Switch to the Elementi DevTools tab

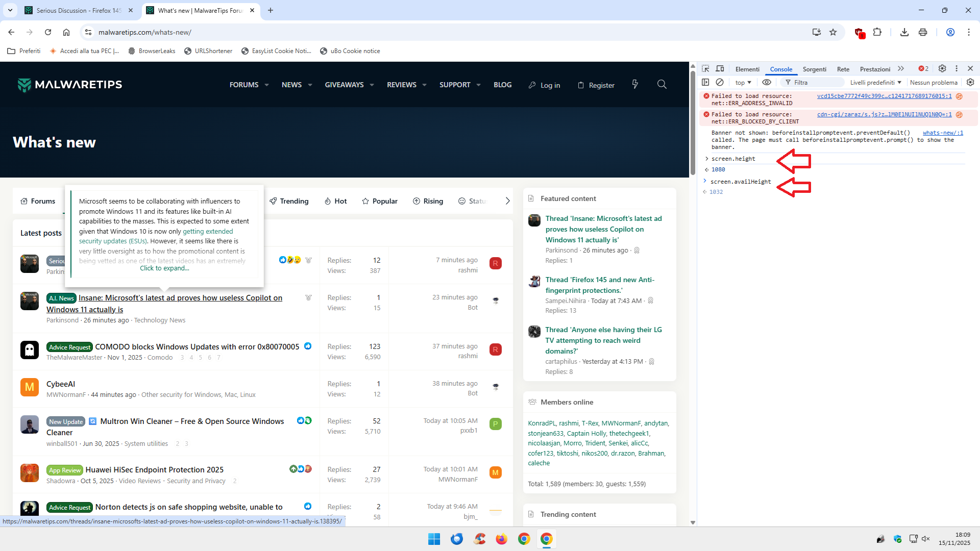(747, 69)
